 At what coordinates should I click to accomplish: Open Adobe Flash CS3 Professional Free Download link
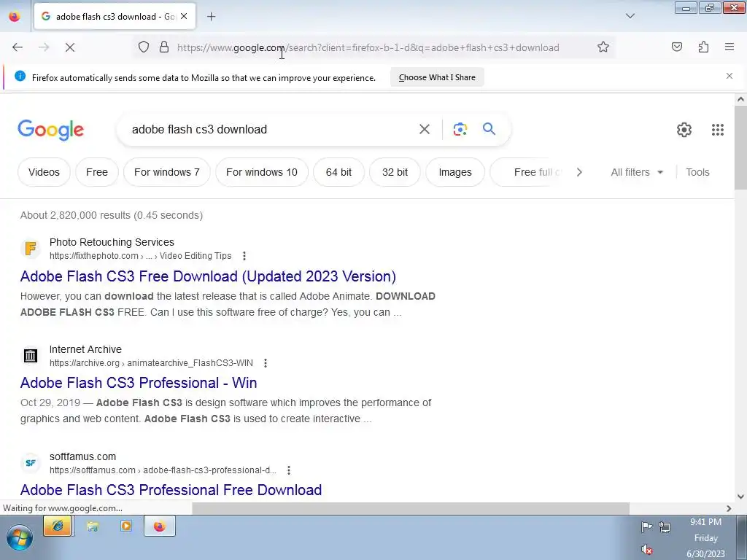171,490
